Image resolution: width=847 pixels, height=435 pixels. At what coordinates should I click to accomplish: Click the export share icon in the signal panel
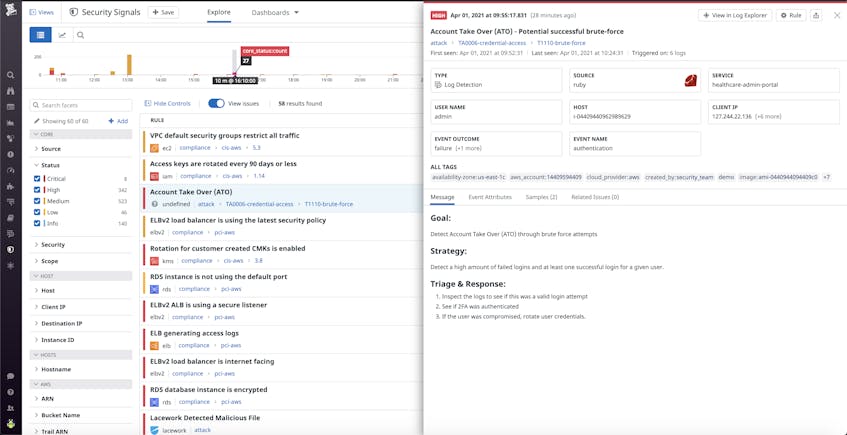[816, 16]
